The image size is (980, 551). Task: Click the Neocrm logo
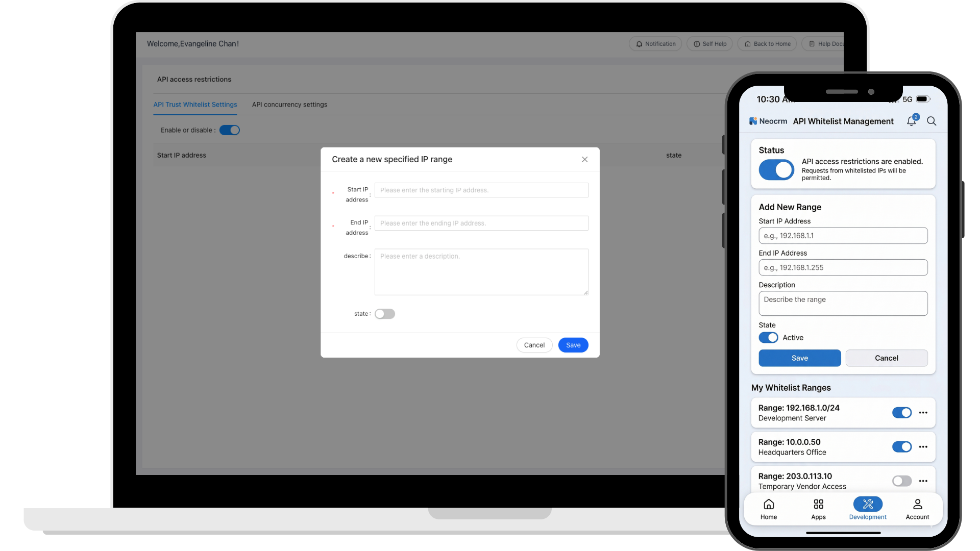pyautogui.click(x=768, y=121)
